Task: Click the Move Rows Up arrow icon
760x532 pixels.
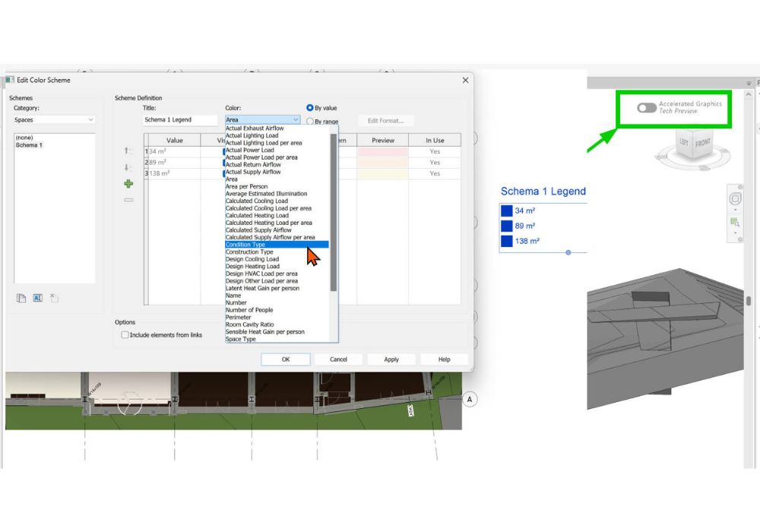Action: (128, 151)
